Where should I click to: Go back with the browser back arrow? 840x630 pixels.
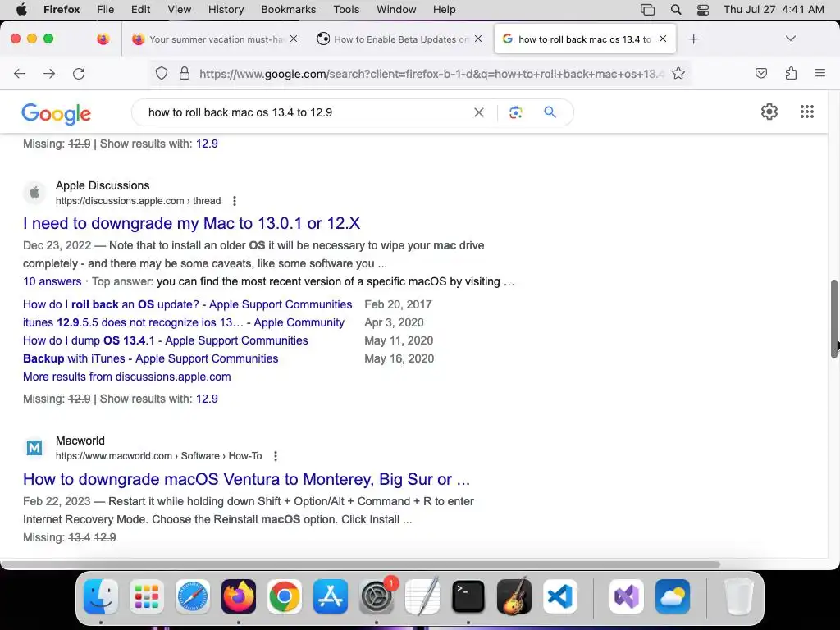(x=20, y=73)
